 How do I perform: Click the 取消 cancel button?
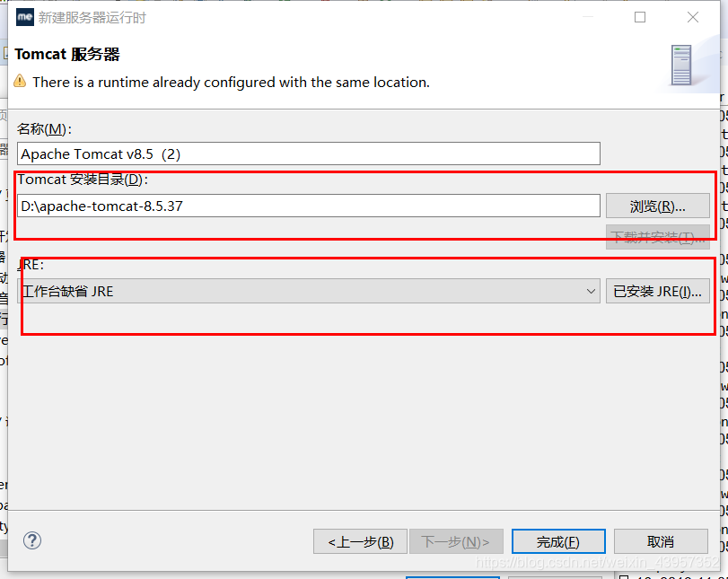pyautogui.click(x=661, y=541)
